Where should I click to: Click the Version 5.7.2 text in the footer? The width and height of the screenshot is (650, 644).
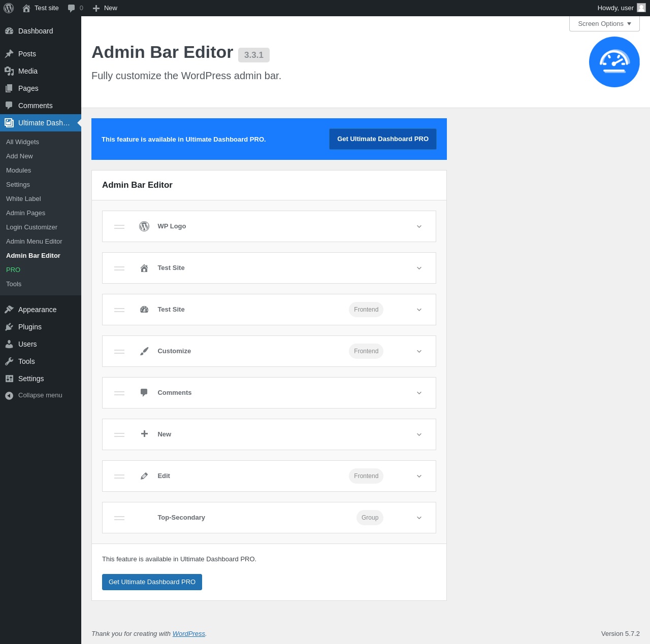coord(621,634)
